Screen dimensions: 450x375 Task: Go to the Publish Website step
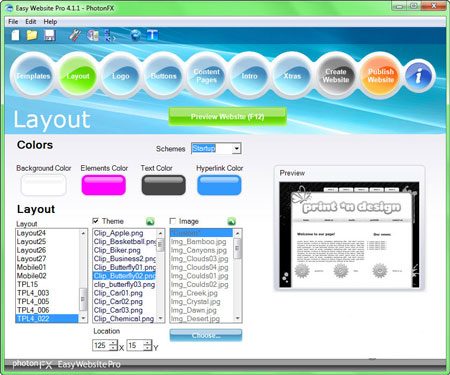coord(381,76)
